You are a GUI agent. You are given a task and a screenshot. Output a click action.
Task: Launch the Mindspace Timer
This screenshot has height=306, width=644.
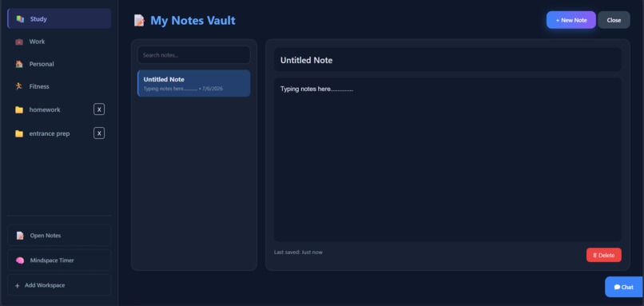[x=59, y=260]
